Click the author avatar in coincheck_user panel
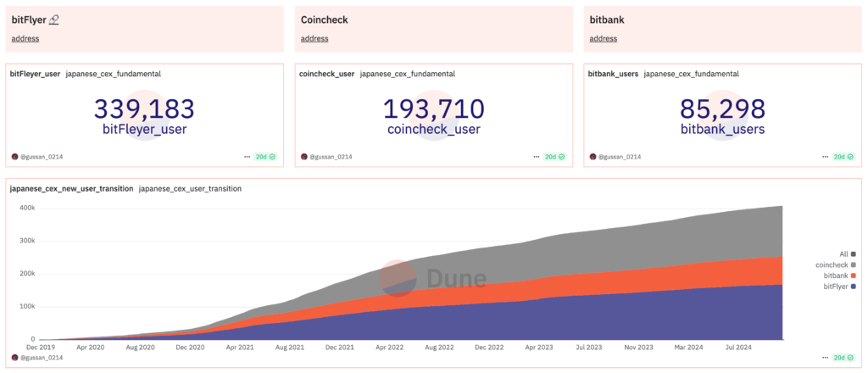 pos(304,157)
